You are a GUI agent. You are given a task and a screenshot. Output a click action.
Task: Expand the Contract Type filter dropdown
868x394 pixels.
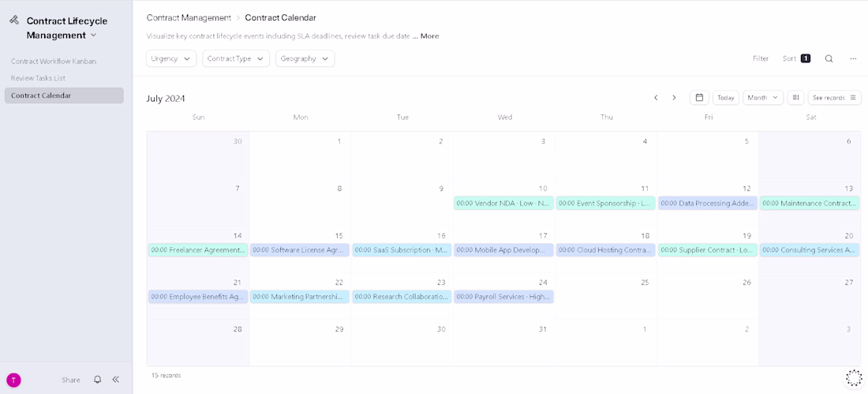236,58
